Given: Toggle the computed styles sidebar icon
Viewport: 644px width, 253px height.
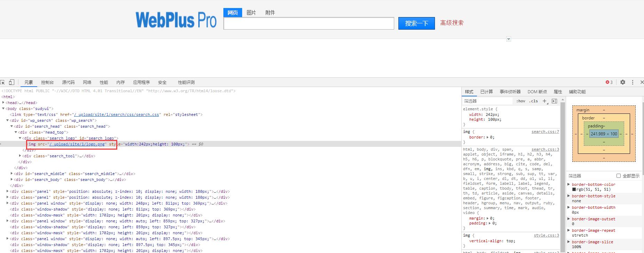Looking at the screenshot, I should [554, 101].
